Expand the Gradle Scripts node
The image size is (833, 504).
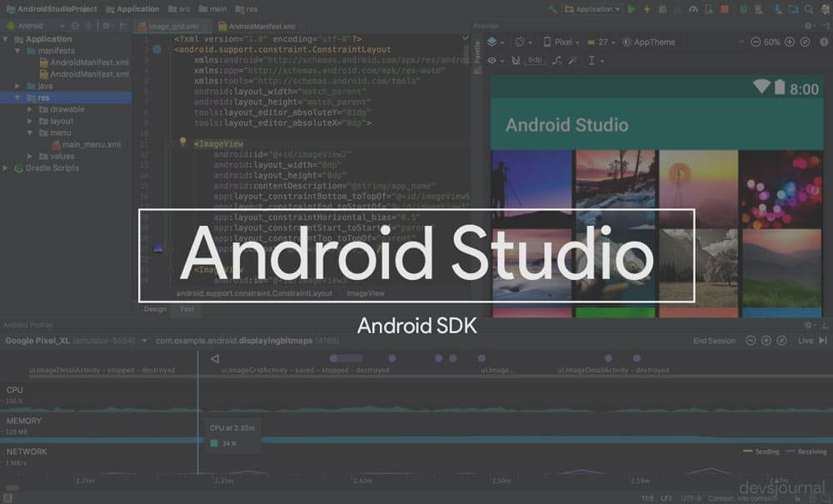click(x=5, y=167)
